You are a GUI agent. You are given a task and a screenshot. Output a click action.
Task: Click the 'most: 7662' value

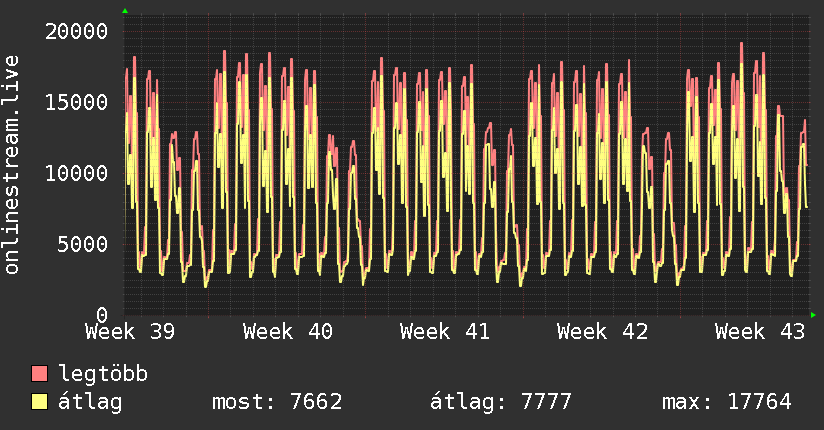(x=277, y=402)
